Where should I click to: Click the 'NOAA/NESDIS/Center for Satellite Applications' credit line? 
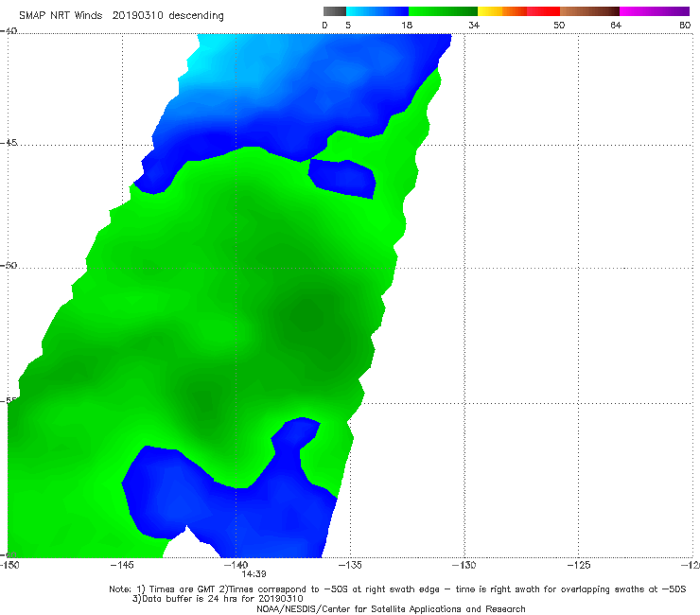391,609
